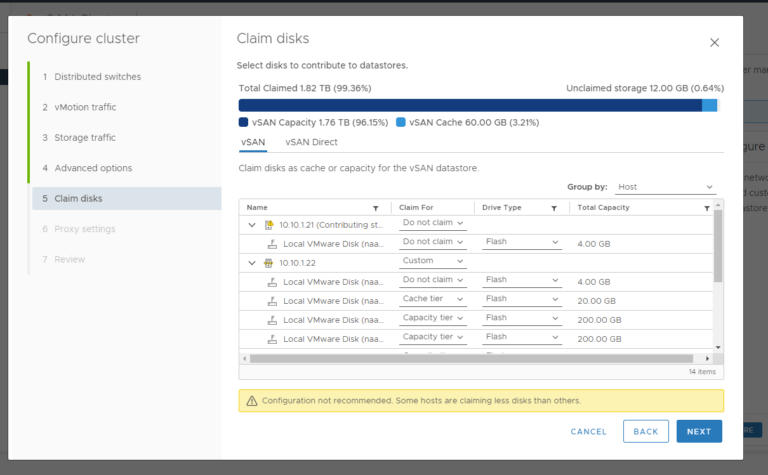768x475 pixels.
Task: Click the disk icon of the 20.00 GB disk
Action: [x=272, y=301]
